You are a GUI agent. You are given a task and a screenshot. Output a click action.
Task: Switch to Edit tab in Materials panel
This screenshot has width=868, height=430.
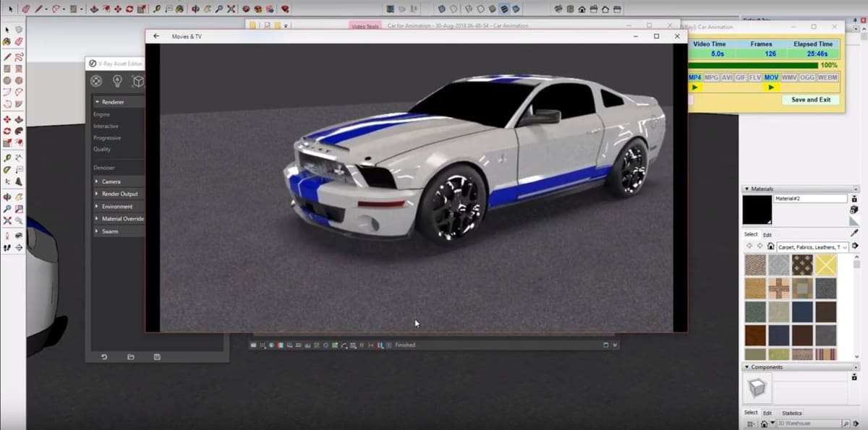767,235
